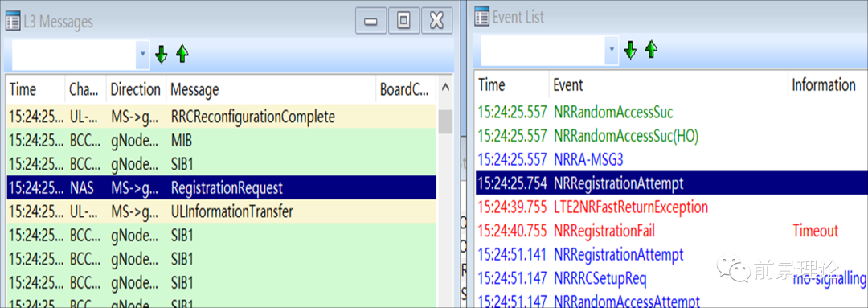
Task: Select the RRCReconfigurationComplete message row
Action: coord(222,117)
